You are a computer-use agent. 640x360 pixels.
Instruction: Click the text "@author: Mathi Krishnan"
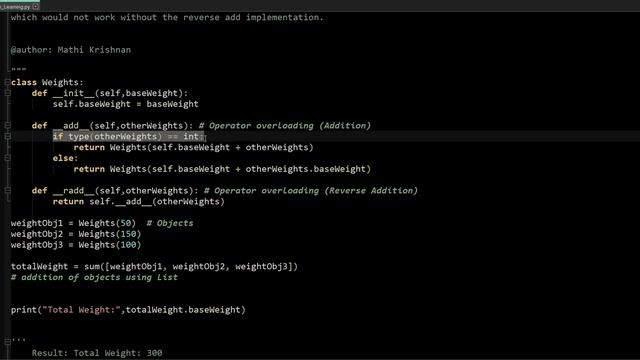[x=71, y=50]
